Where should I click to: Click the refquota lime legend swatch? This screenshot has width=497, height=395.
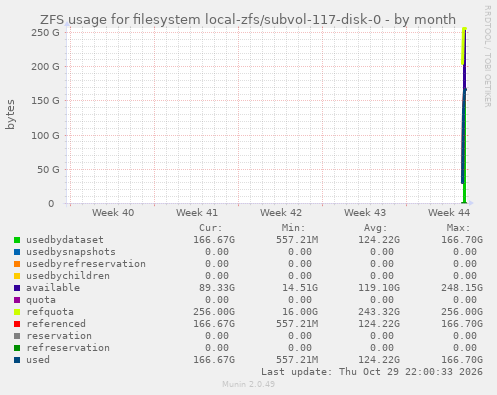(17, 312)
